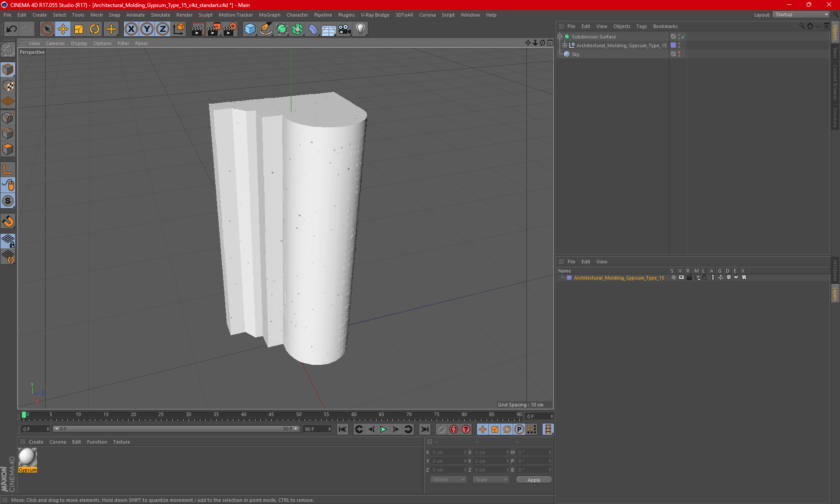Expand Architectural_Molding_Gypsum_Type_15 object in Objects panel
This screenshot has height=504, width=840.
point(564,45)
